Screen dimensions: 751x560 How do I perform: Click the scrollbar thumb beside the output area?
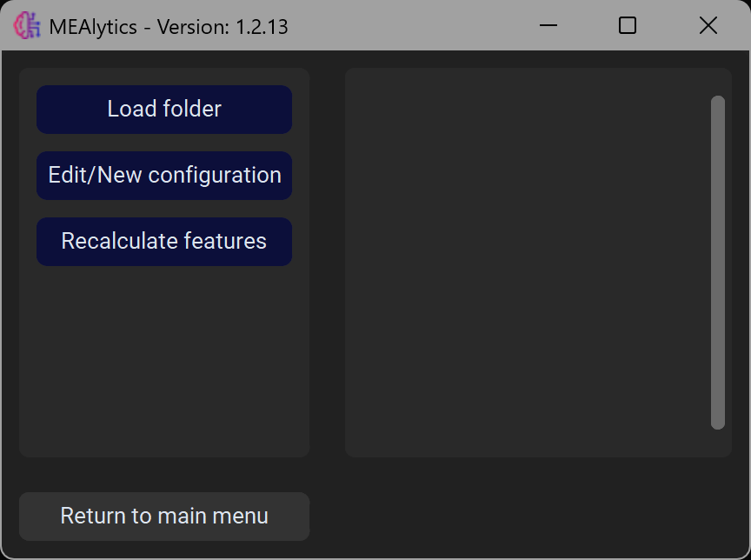[x=717, y=261]
